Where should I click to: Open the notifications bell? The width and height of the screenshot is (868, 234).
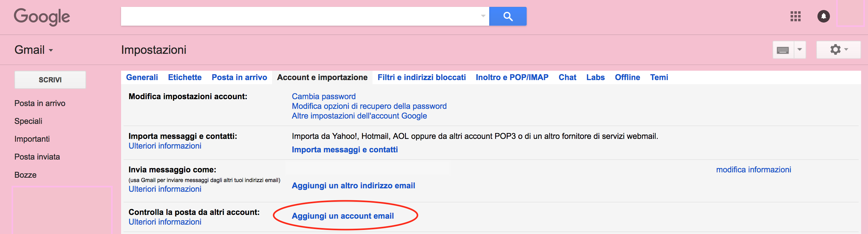tap(823, 16)
